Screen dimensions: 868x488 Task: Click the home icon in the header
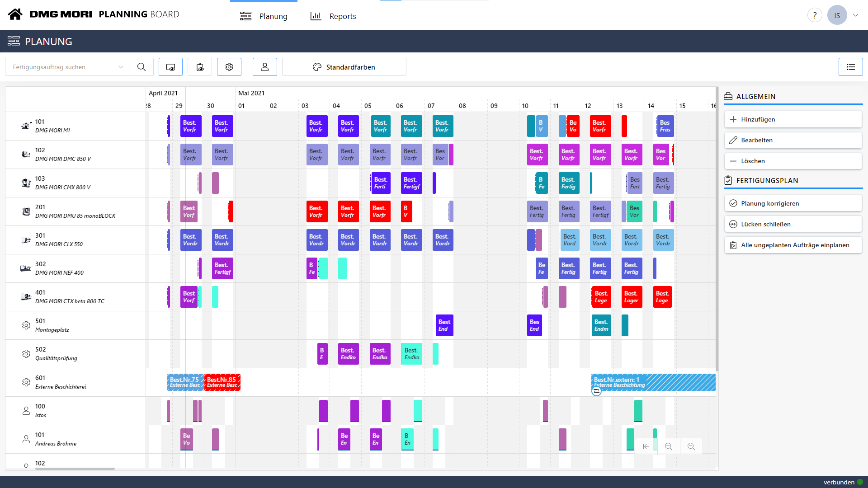(15, 14)
